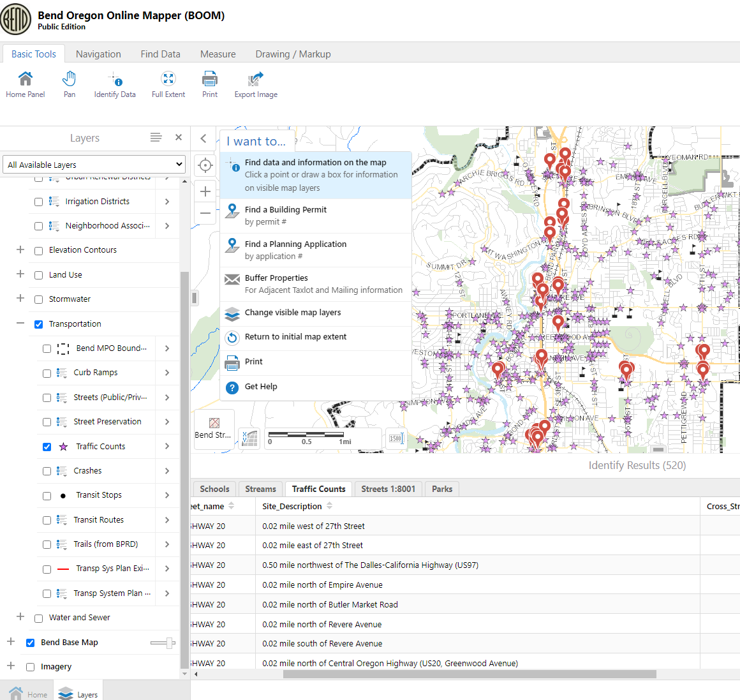
Task: Uncheck the Traffic Counts layer checkbox
Action: (47, 447)
